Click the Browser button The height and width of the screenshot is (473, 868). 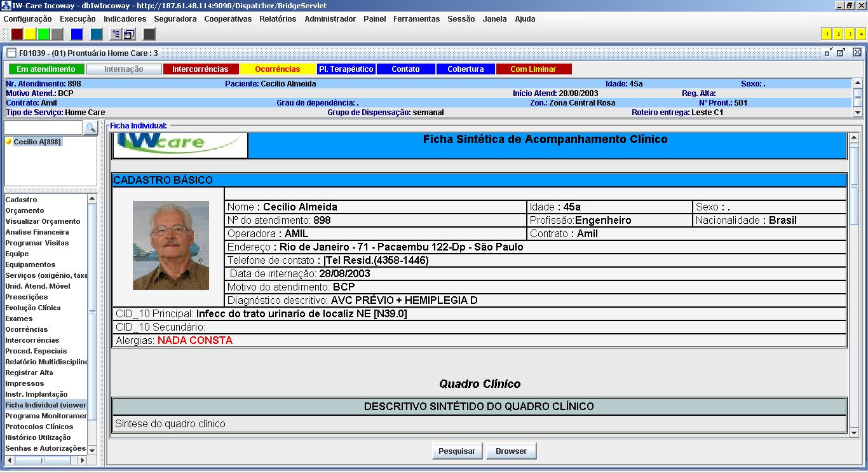click(x=512, y=451)
